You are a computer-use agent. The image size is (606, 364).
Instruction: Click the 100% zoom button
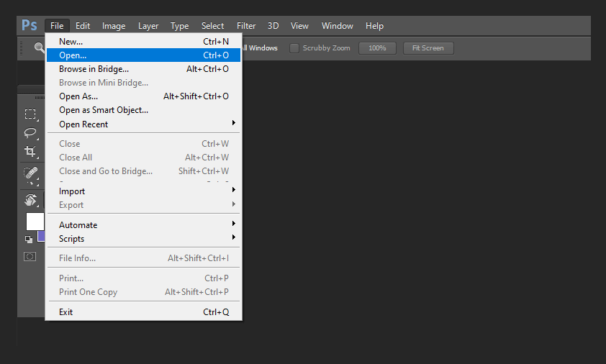(377, 48)
